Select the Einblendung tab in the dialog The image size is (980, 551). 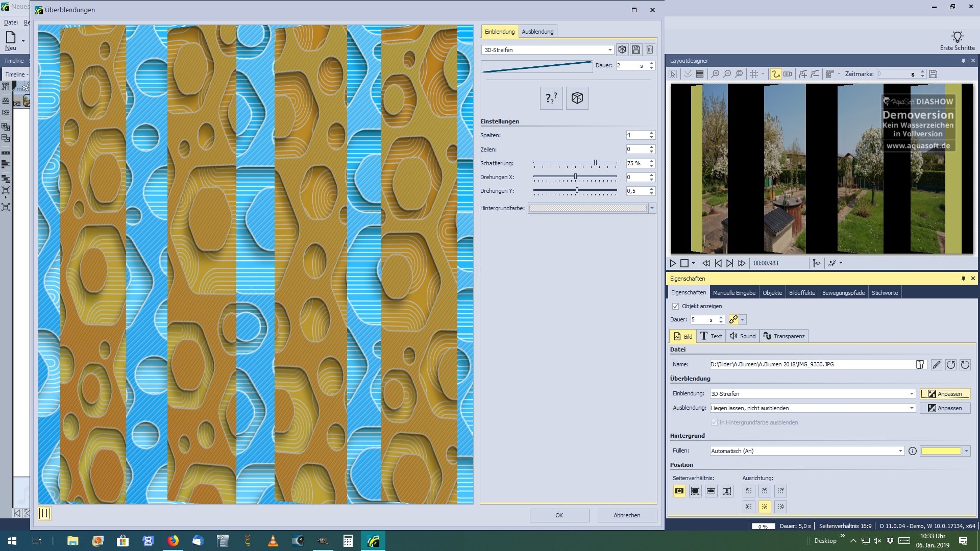[x=500, y=32]
